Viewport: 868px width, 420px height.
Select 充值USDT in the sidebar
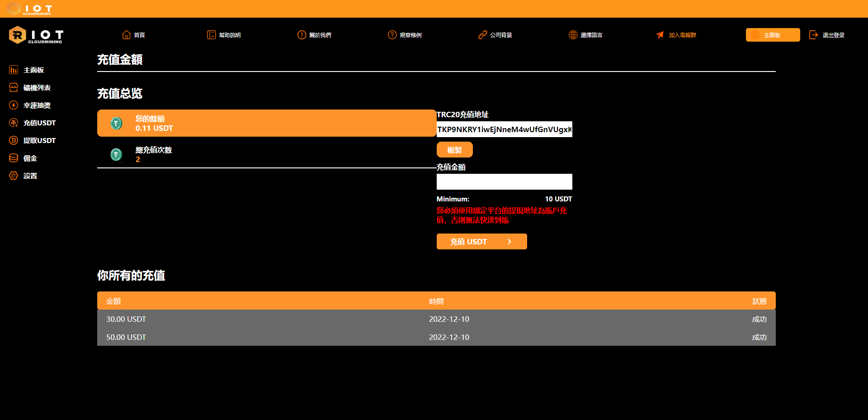click(39, 123)
